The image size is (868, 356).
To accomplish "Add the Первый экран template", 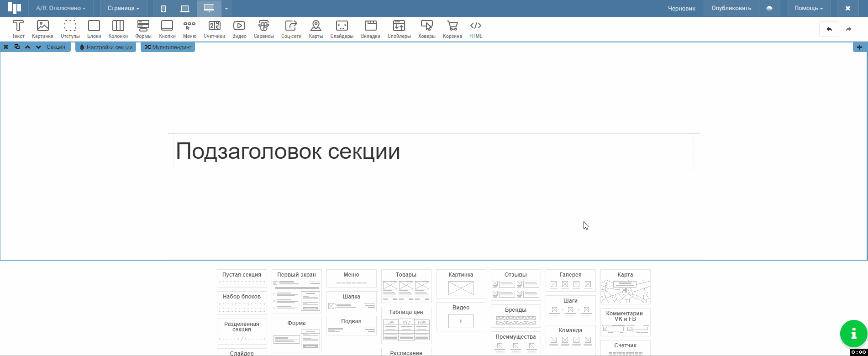I will click(296, 292).
